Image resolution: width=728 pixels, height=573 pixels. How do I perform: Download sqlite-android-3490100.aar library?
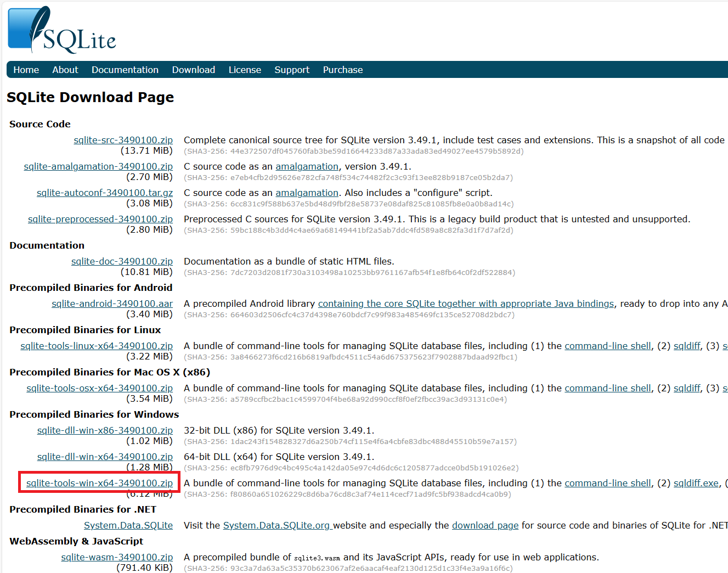click(112, 304)
